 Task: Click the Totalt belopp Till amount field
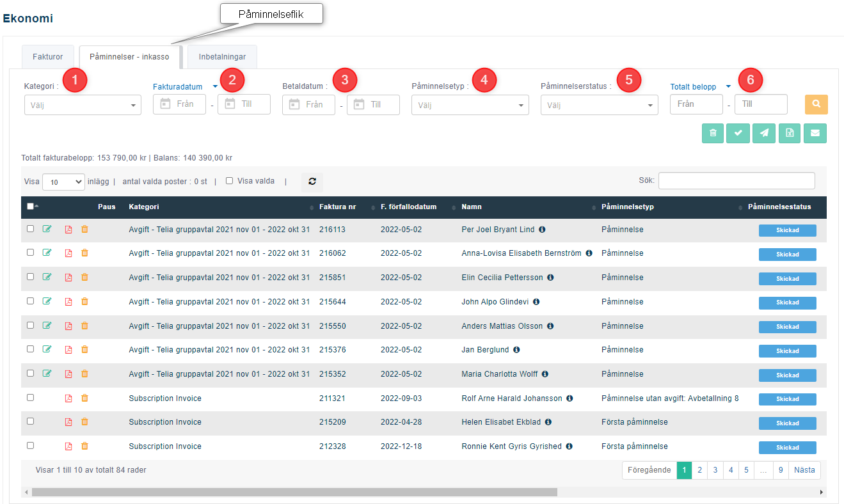point(761,104)
